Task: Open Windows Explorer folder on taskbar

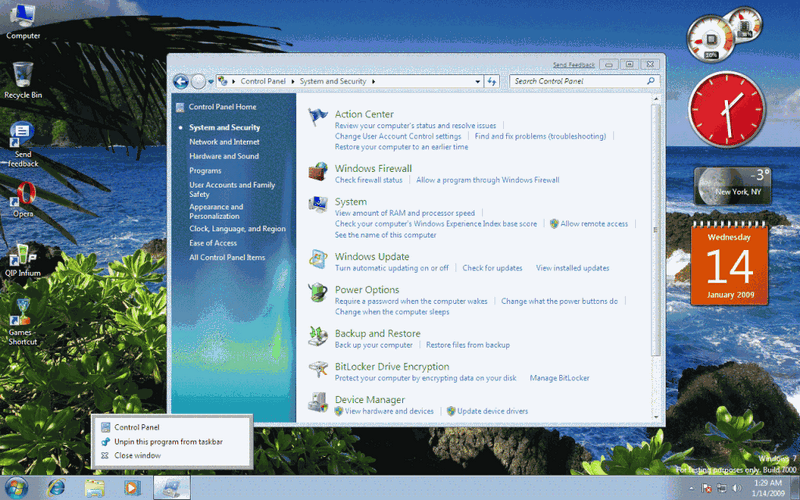Action: [94, 488]
